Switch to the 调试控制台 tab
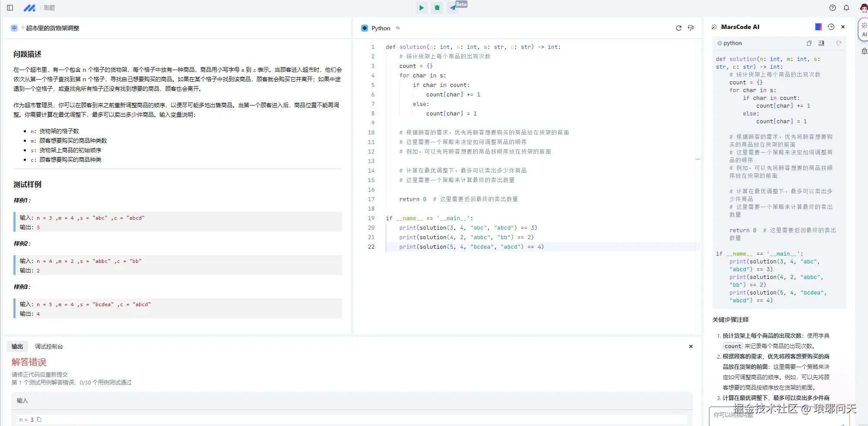The height and width of the screenshot is (426, 868). pyautogui.click(x=49, y=346)
